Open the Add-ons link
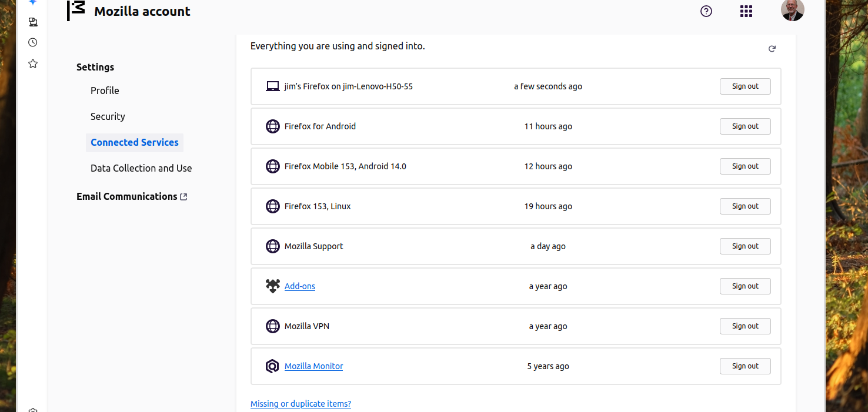The image size is (868, 412). coord(300,286)
